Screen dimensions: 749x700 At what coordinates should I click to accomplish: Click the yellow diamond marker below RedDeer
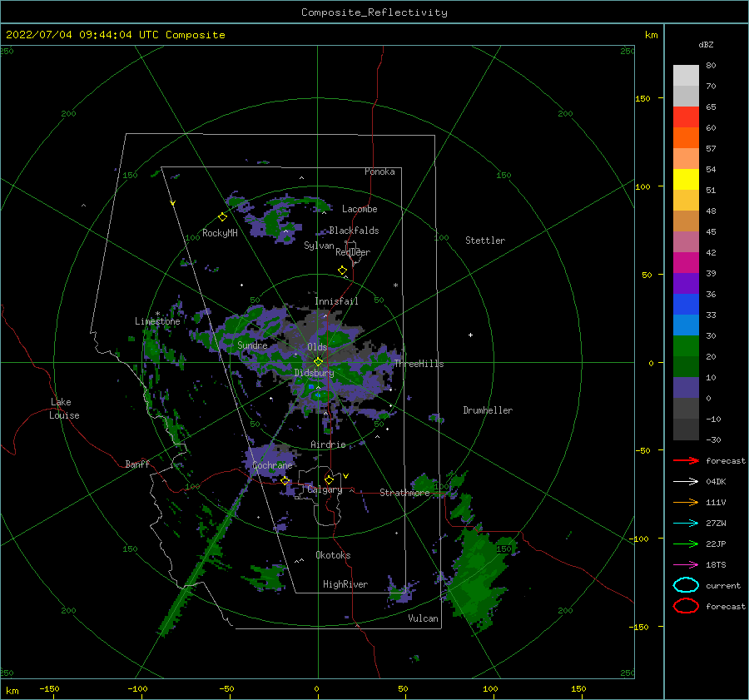(343, 271)
